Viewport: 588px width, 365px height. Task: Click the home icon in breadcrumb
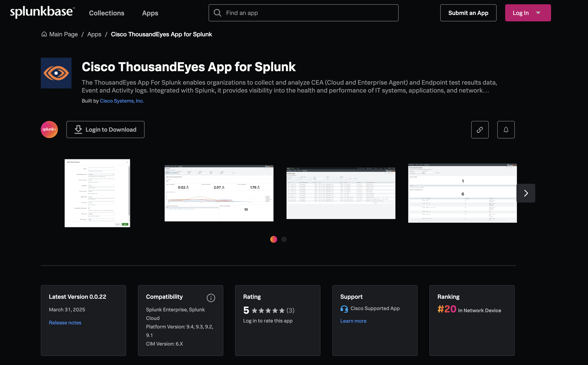(x=44, y=34)
